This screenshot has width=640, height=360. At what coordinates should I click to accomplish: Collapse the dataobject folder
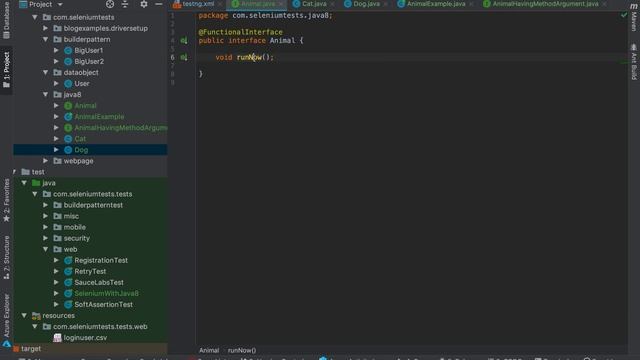click(x=45, y=72)
